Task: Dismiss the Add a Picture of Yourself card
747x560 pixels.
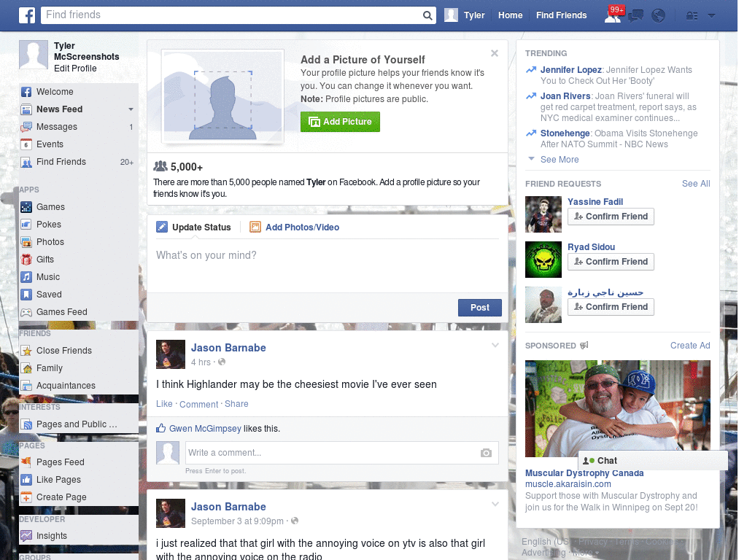Action: click(x=495, y=53)
